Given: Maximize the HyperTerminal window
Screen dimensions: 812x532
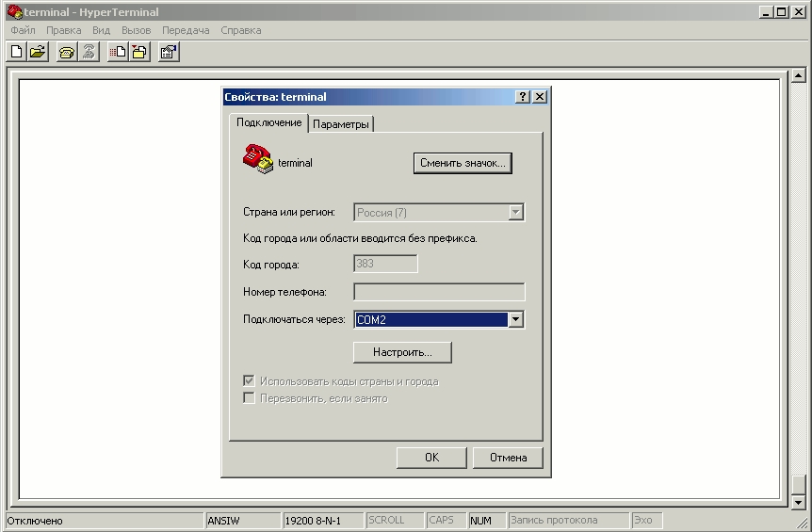Looking at the screenshot, I should (x=782, y=12).
